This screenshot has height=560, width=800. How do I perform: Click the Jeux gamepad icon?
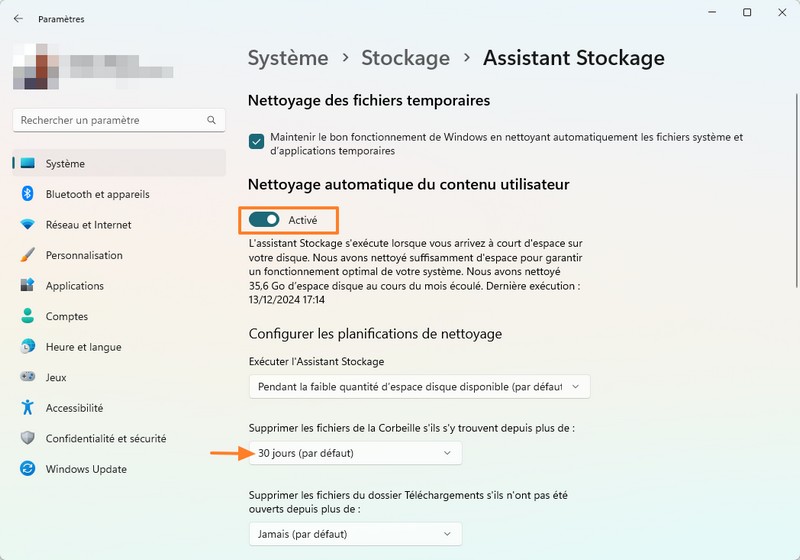(x=28, y=378)
